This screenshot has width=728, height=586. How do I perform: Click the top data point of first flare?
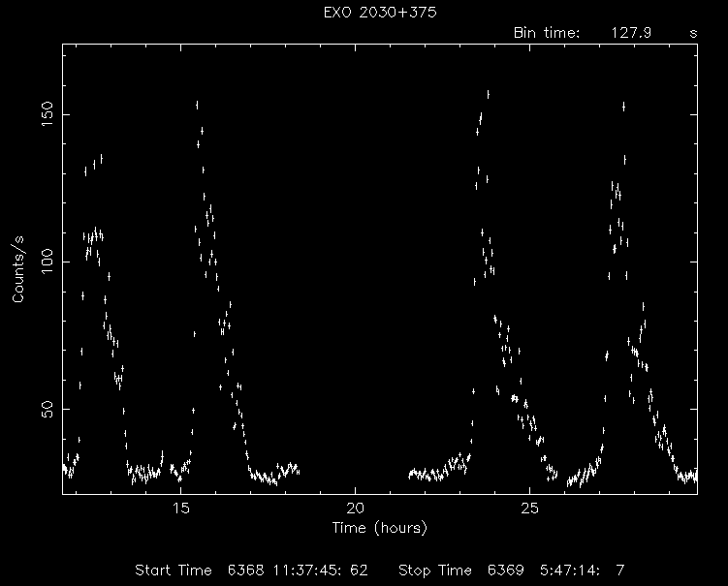pos(101,157)
